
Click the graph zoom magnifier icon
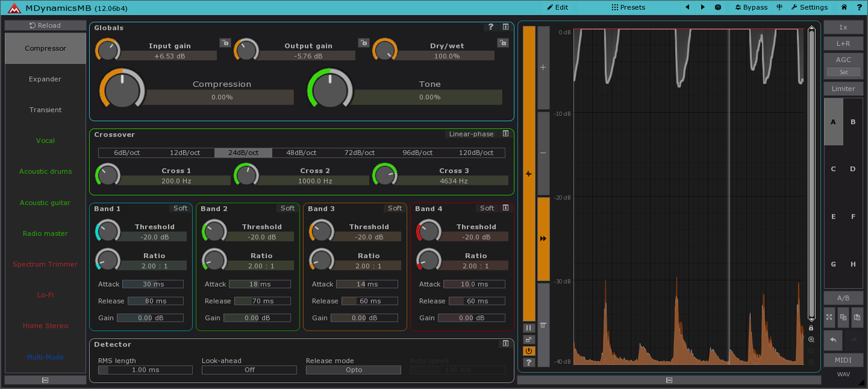811,339
